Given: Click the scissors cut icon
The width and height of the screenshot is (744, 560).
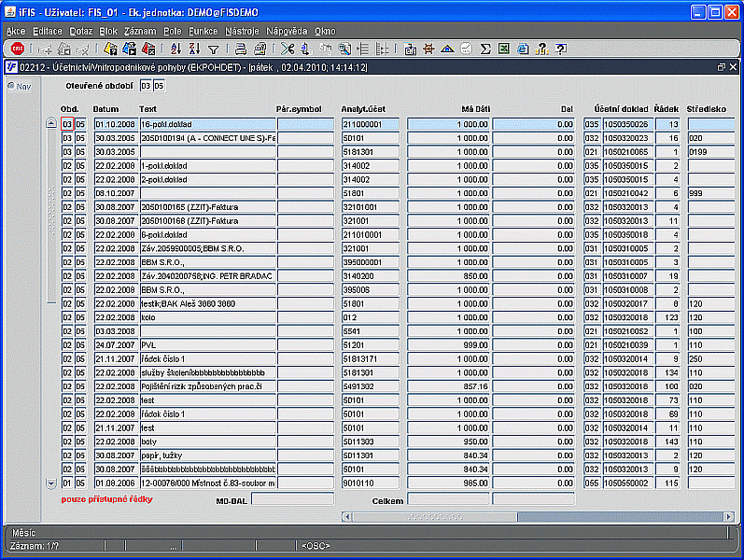Looking at the screenshot, I should [288, 49].
